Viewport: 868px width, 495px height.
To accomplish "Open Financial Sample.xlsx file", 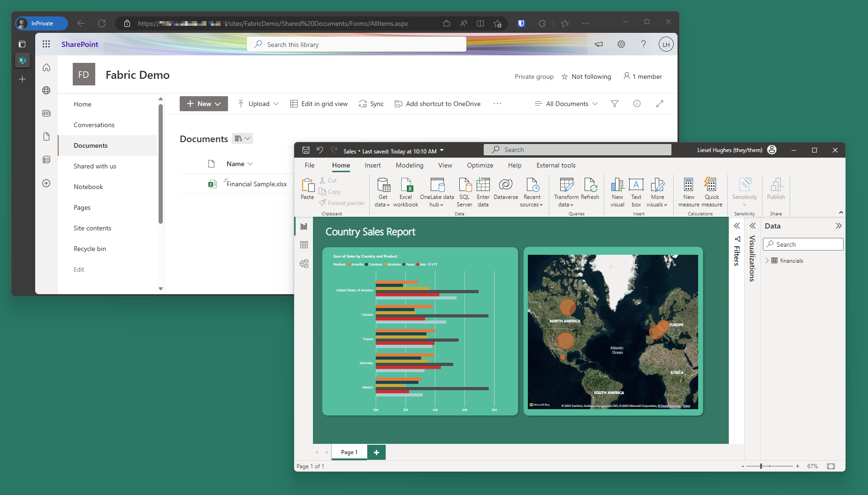I will coord(257,184).
